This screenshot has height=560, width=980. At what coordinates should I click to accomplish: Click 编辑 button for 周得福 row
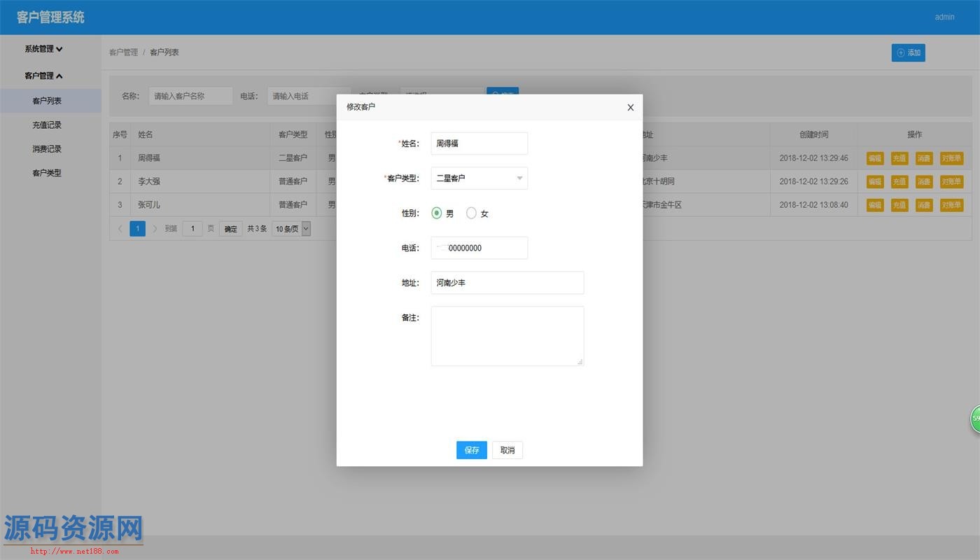pyautogui.click(x=875, y=158)
